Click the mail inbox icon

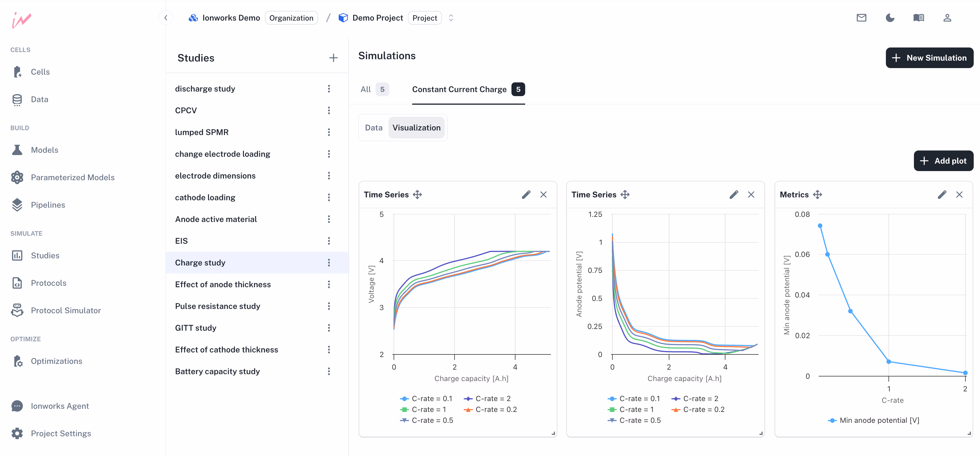[x=861, y=18]
